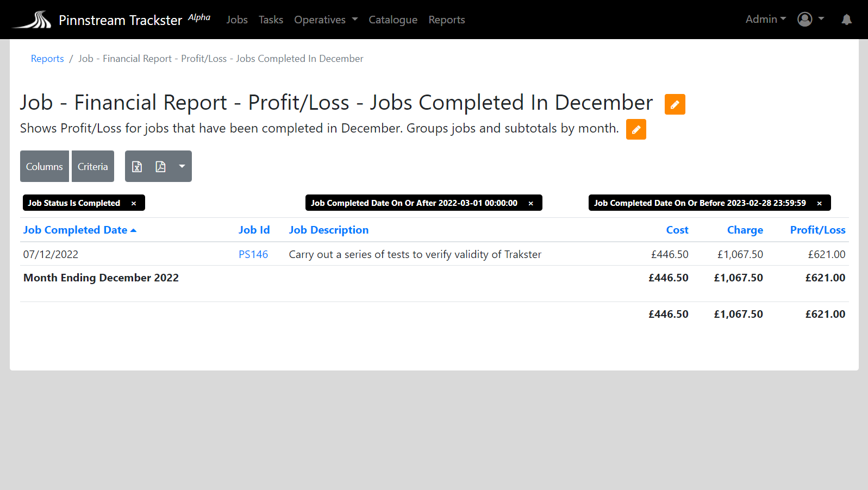Screen dimensions: 868x490
Task: Open the Criteria button
Action: pos(93,167)
